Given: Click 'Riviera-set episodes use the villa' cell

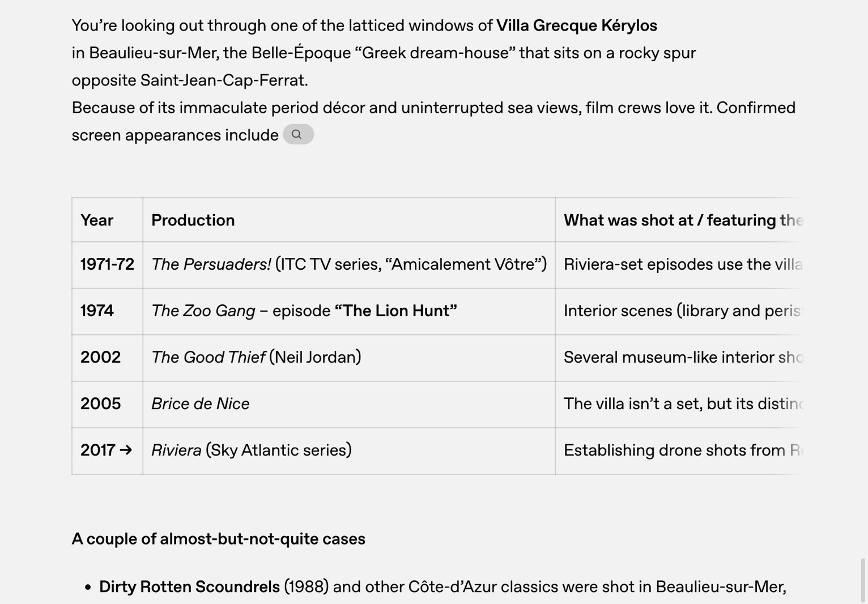Looking at the screenshot, I should point(679,265).
